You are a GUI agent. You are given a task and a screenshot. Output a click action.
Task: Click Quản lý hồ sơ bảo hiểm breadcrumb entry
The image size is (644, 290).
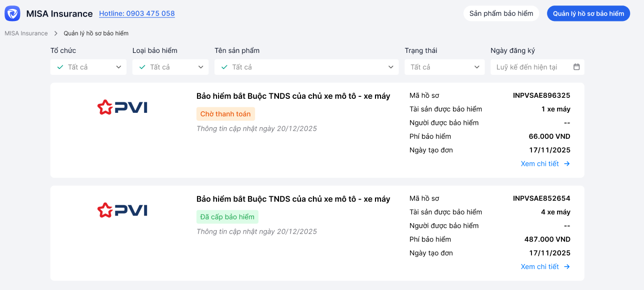[x=95, y=33]
